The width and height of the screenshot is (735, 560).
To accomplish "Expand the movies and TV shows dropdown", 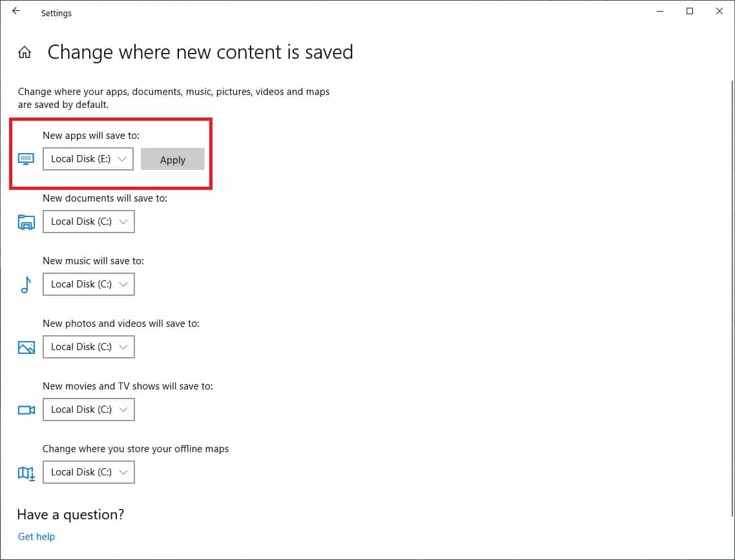I will 88,410.
